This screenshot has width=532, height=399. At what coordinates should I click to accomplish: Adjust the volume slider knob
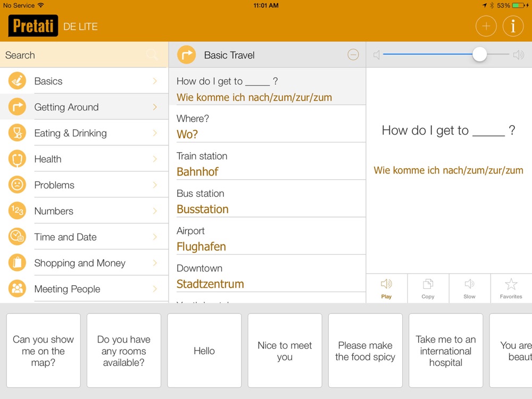pos(479,54)
